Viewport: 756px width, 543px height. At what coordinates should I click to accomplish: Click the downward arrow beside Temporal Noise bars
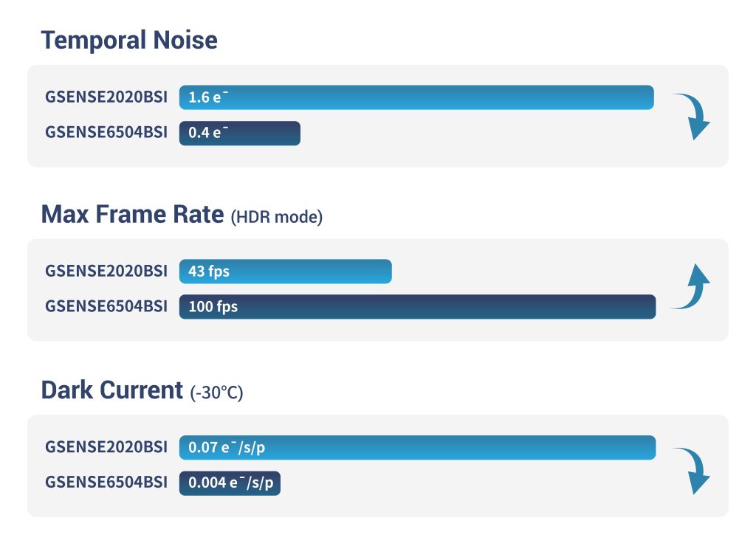pyautogui.click(x=692, y=117)
